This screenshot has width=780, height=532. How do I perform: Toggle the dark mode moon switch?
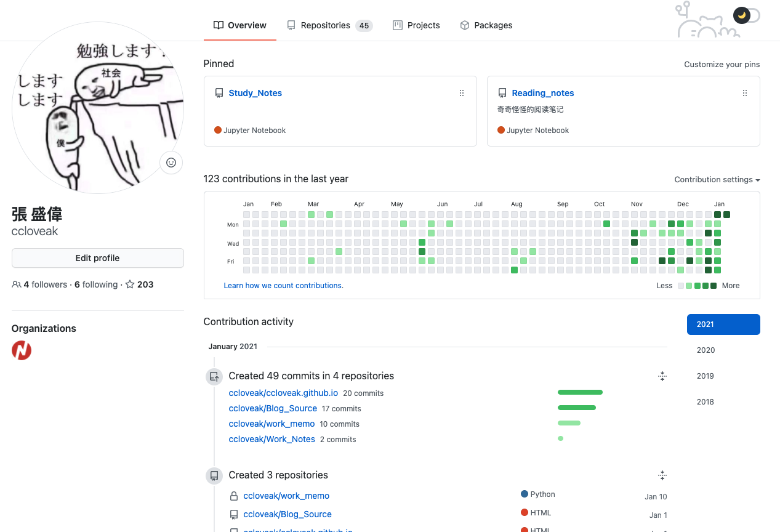pyautogui.click(x=746, y=15)
